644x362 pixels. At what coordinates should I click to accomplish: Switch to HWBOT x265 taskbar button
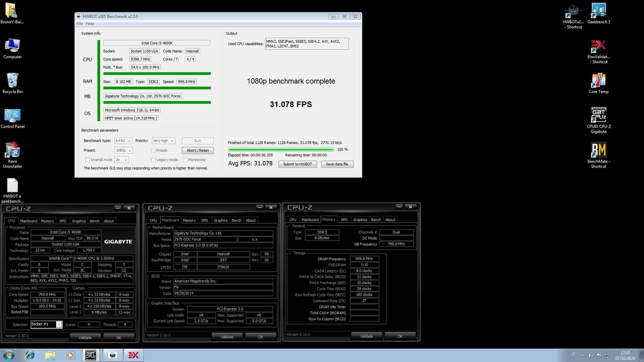[113, 355]
